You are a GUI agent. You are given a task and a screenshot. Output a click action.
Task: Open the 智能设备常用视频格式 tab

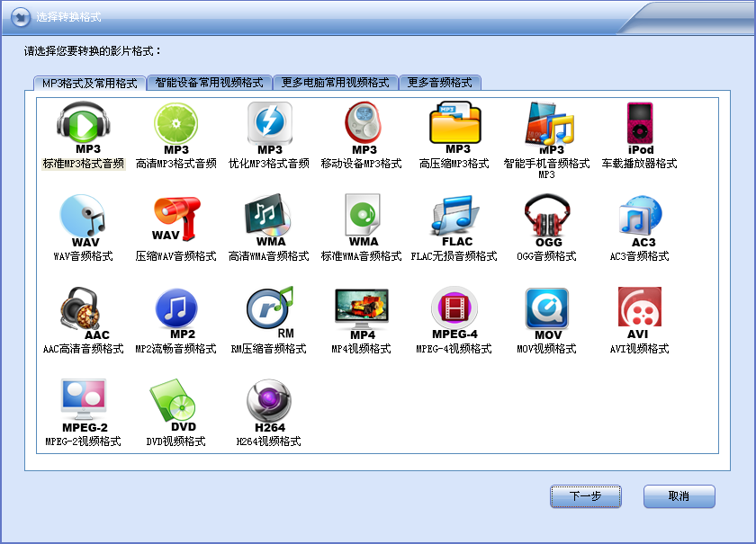(209, 83)
